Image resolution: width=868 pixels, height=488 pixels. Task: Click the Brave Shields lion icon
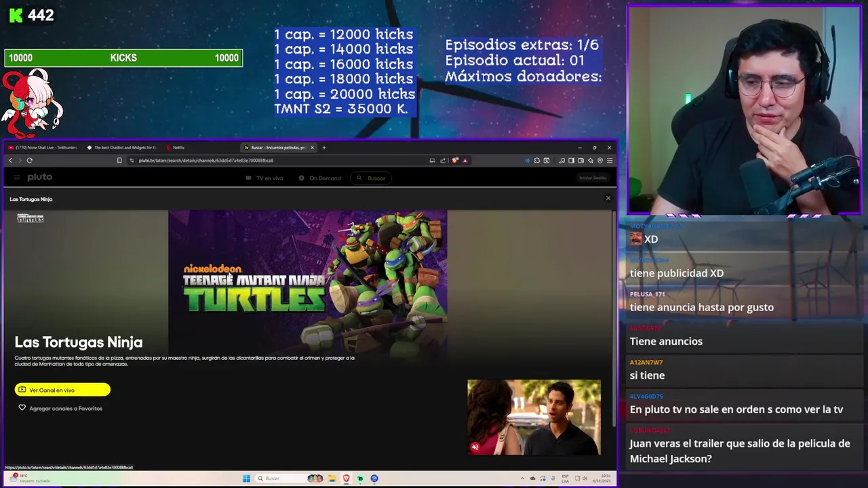click(x=455, y=161)
